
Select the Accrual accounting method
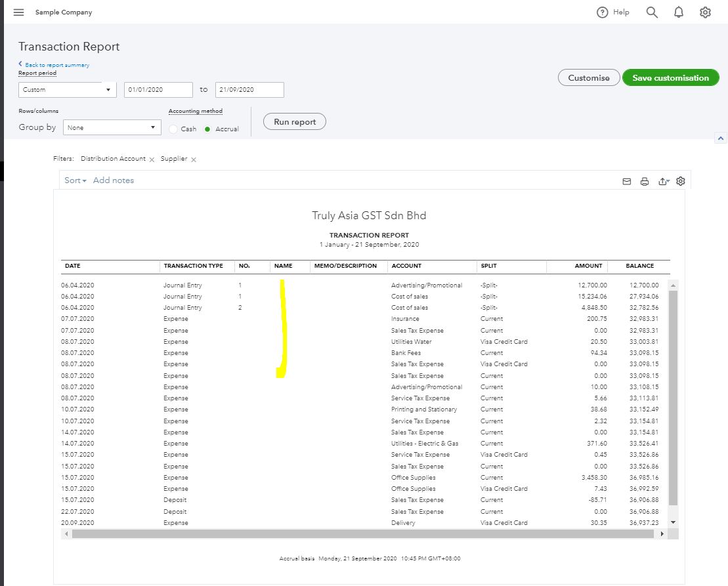click(x=207, y=129)
